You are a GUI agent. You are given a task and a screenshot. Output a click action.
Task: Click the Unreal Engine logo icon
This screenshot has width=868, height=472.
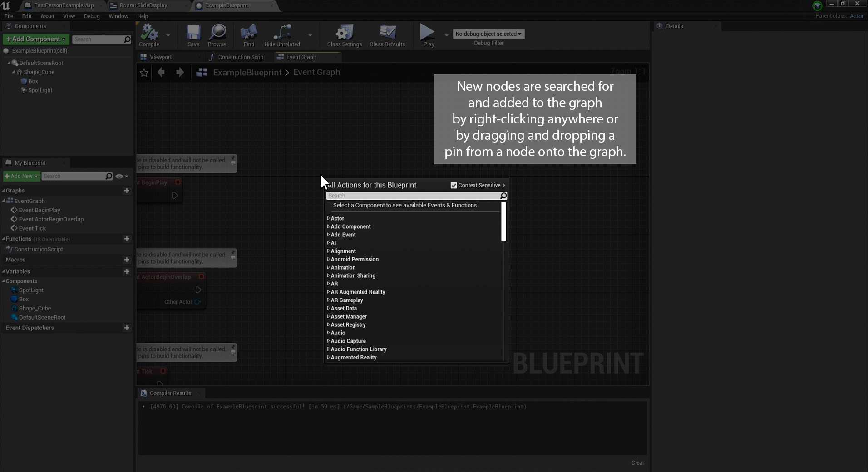pyautogui.click(x=6, y=5)
